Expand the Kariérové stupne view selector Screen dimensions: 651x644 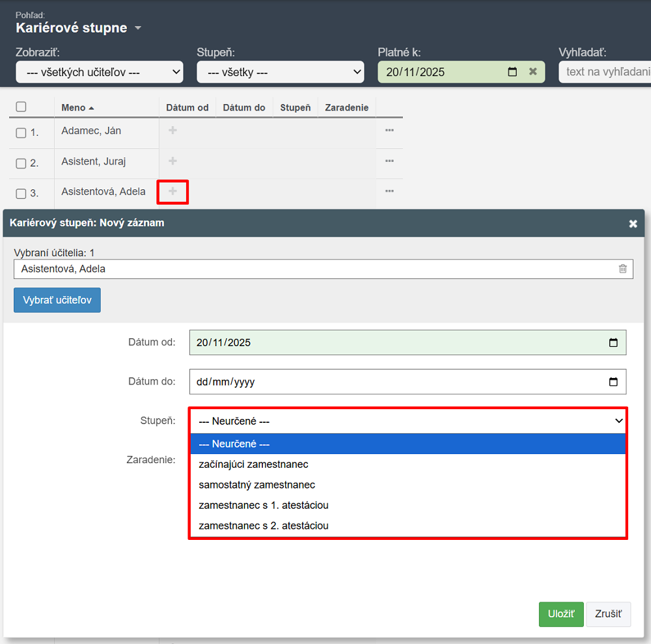[x=137, y=29]
